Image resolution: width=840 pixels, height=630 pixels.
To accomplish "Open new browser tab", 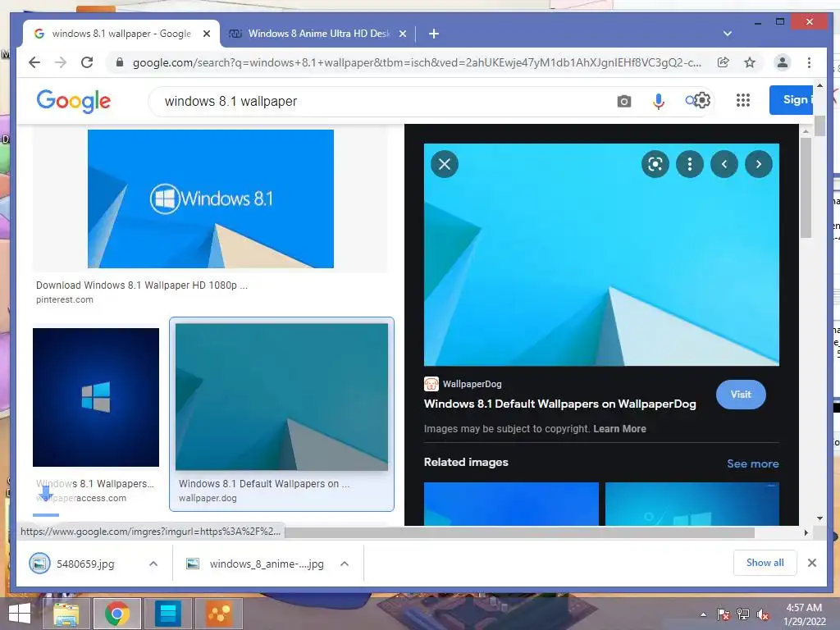I will point(434,34).
